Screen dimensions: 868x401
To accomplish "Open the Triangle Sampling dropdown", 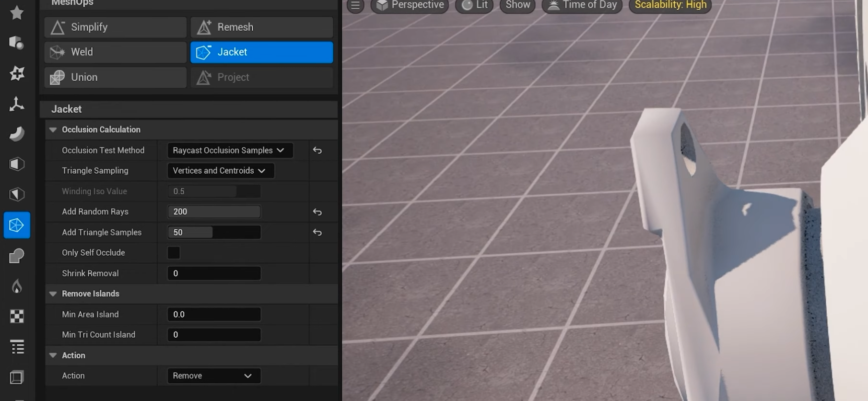I will [x=220, y=171].
